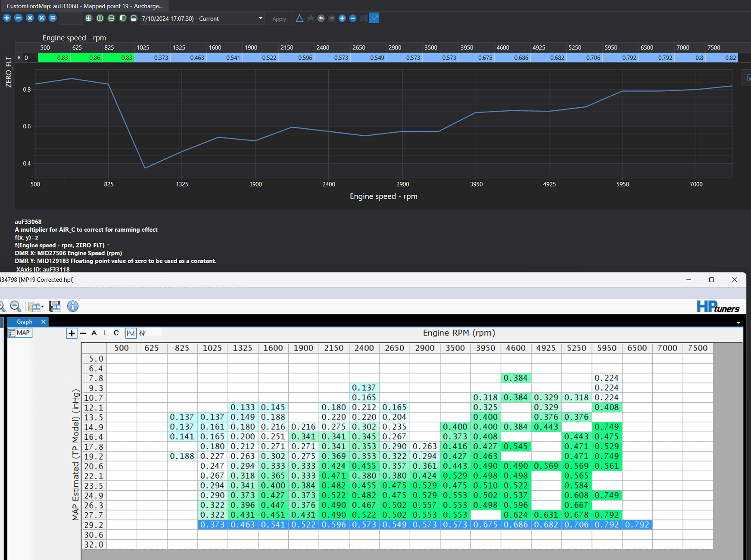This screenshot has width=751, height=560.
Task: Switch to the Graph tab
Action: point(25,322)
